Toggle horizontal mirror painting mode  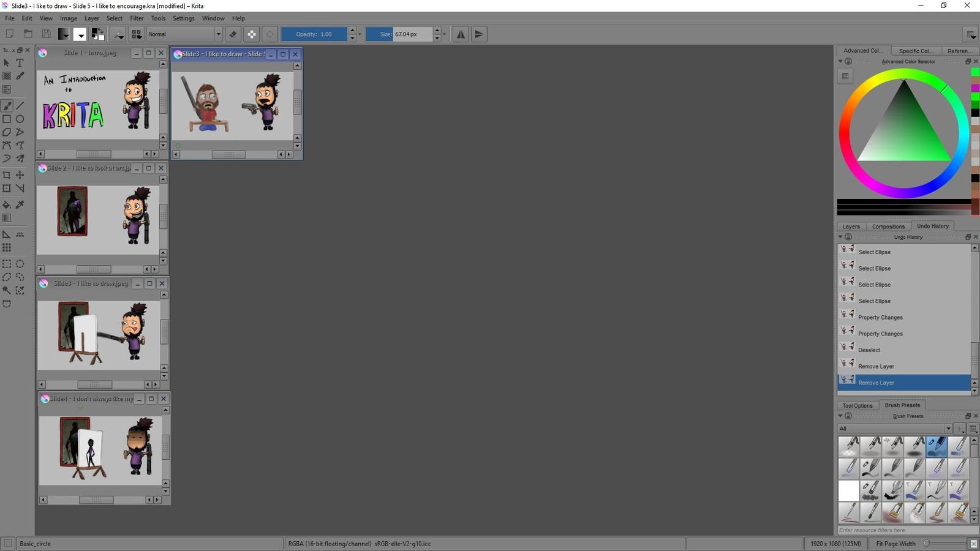click(461, 34)
